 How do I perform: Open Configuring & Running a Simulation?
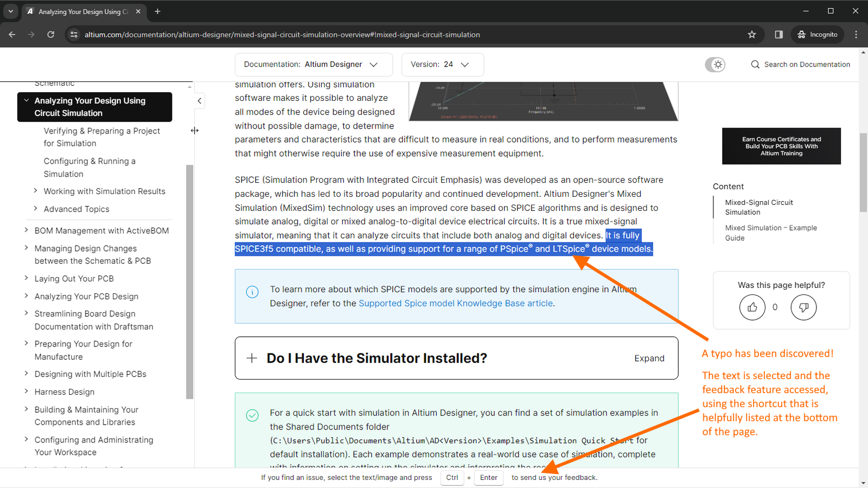[90, 168]
